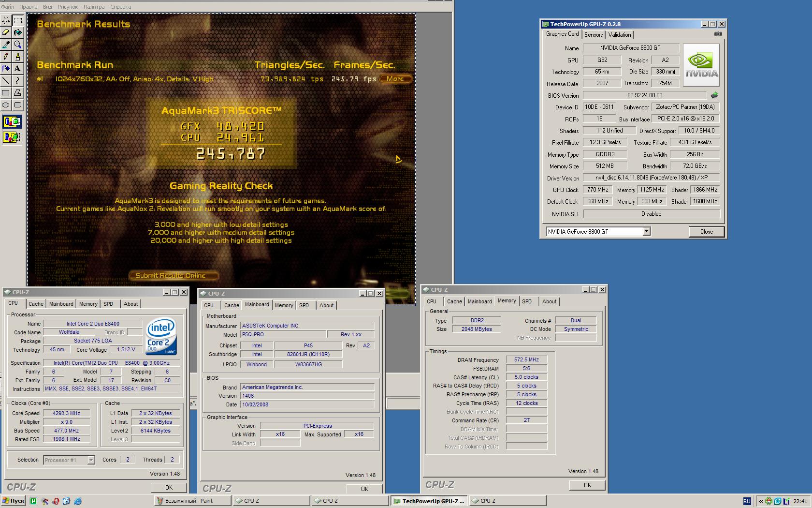Pick the Eraser tool in Paint

pos(6,32)
